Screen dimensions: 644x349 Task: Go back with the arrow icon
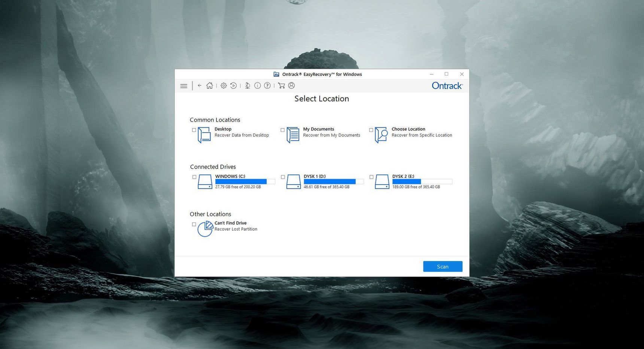(x=200, y=86)
